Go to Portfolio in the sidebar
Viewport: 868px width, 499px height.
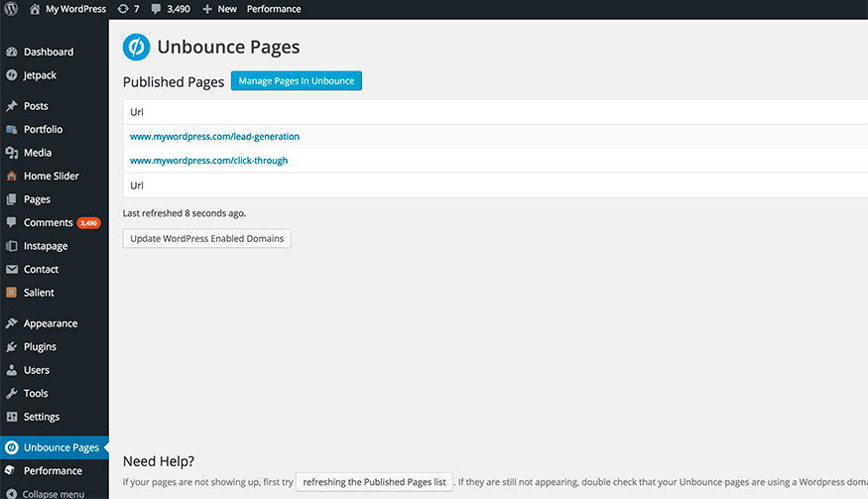pyautogui.click(x=43, y=129)
